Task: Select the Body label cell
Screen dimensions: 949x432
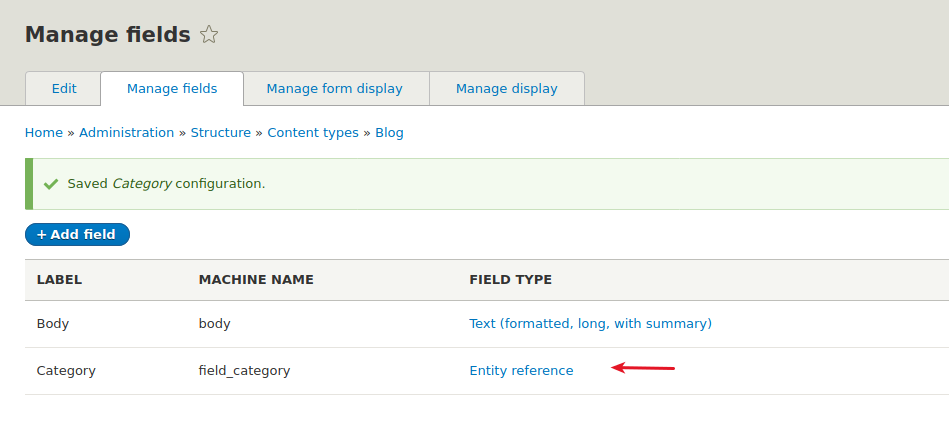Action: pyautogui.click(x=53, y=324)
